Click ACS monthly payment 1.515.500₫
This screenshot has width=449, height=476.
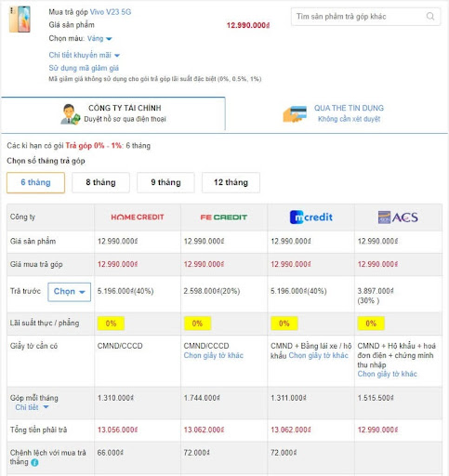(x=376, y=398)
